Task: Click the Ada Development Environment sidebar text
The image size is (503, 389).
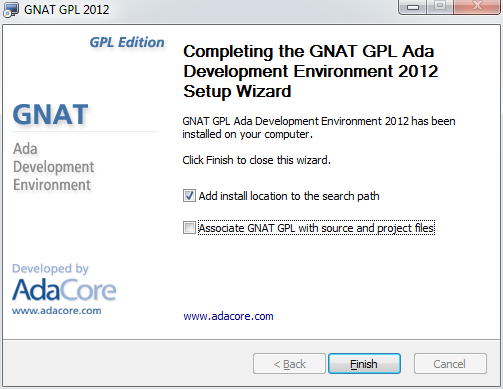Action: tap(54, 167)
